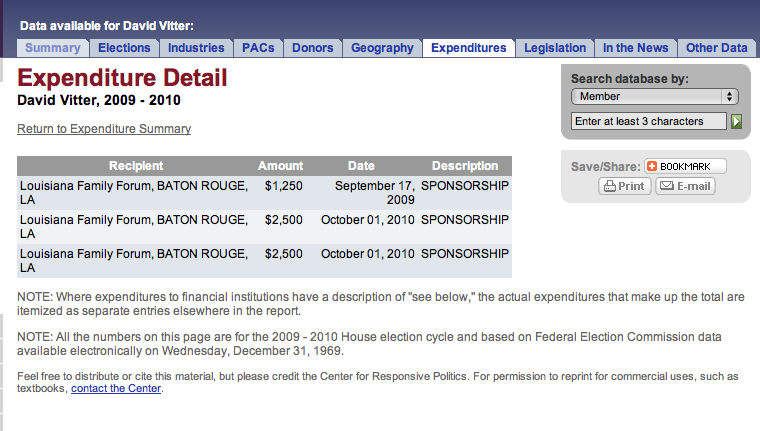Image resolution: width=760 pixels, height=431 pixels.
Task: Open the Other Data tab
Action: (716, 48)
